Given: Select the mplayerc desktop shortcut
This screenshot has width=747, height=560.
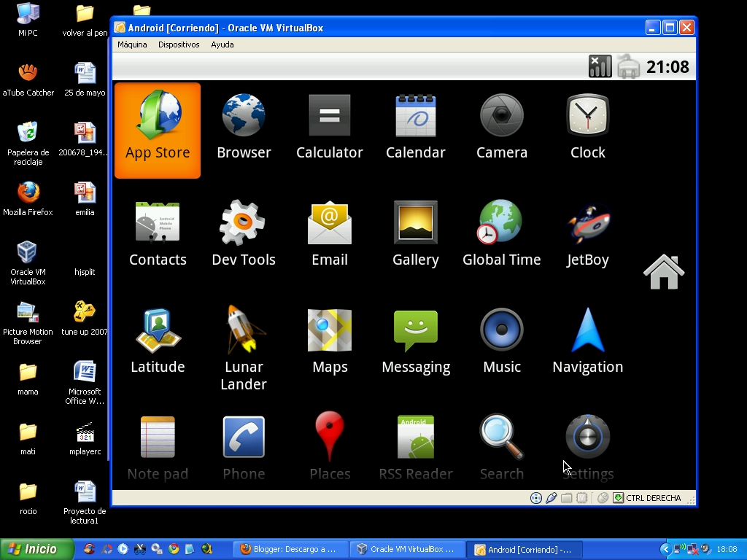Looking at the screenshot, I should (85, 438).
